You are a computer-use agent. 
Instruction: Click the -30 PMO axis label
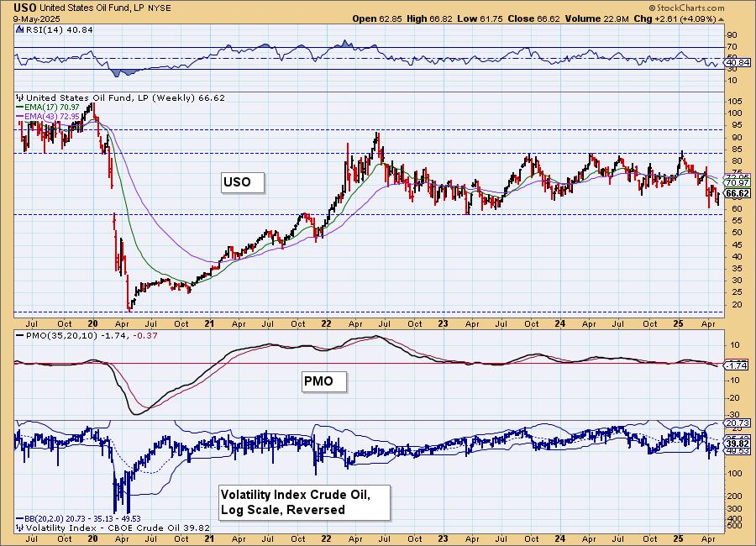(x=733, y=415)
